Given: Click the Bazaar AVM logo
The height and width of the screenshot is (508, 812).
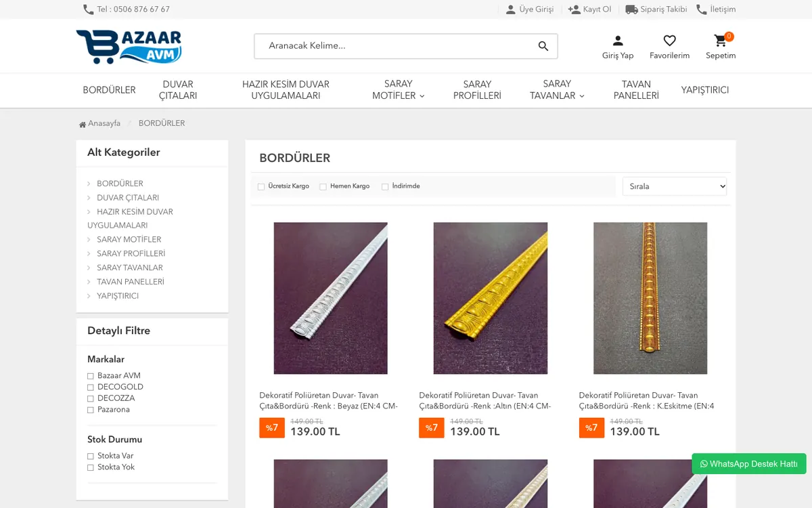Looking at the screenshot, I should pos(129,47).
